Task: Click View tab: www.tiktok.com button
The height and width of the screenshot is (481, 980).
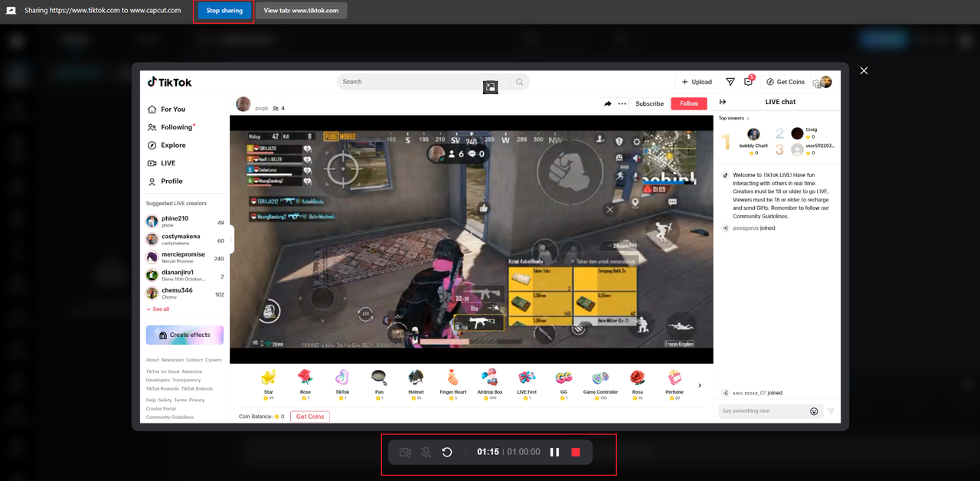Action: click(301, 11)
